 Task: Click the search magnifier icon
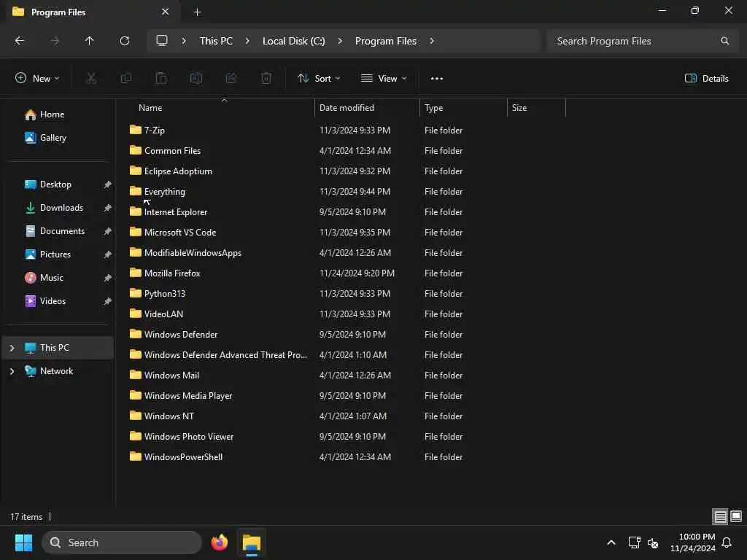point(724,41)
